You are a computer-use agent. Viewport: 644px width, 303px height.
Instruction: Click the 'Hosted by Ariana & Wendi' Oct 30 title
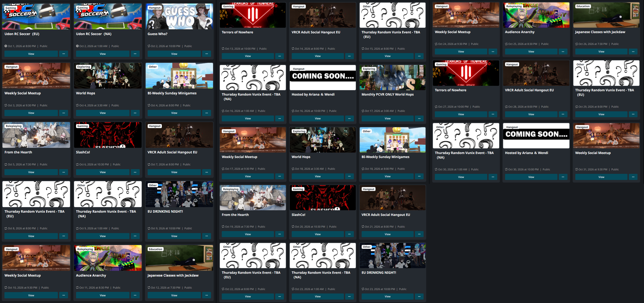[x=527, y=153]
